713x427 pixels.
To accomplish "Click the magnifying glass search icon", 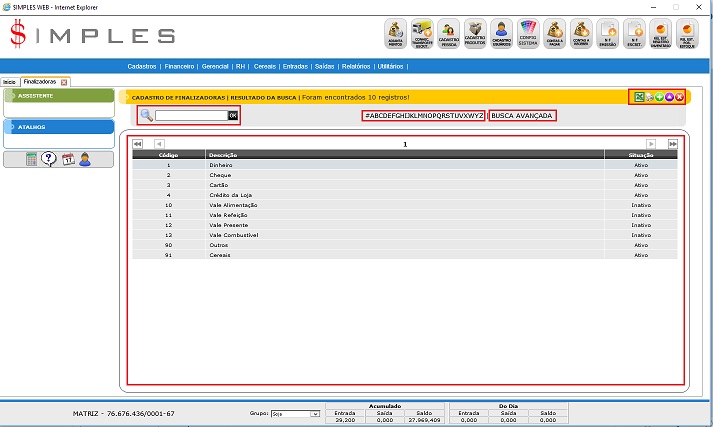I will [146, 116].
